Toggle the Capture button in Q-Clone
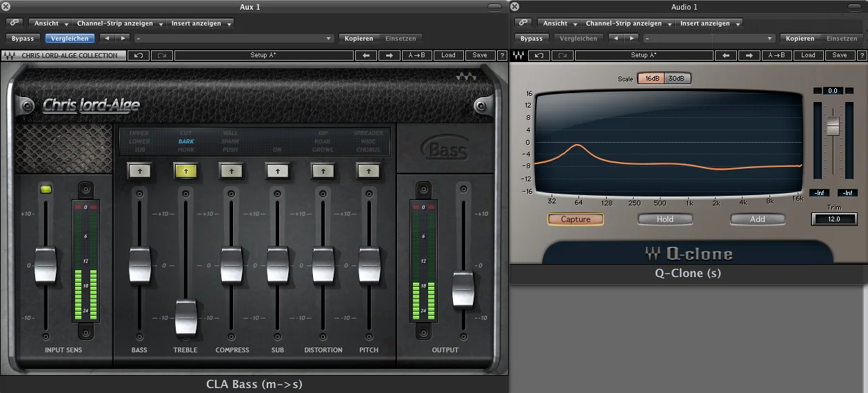This screenshot has height=393, width=868. tap(576, 219)
